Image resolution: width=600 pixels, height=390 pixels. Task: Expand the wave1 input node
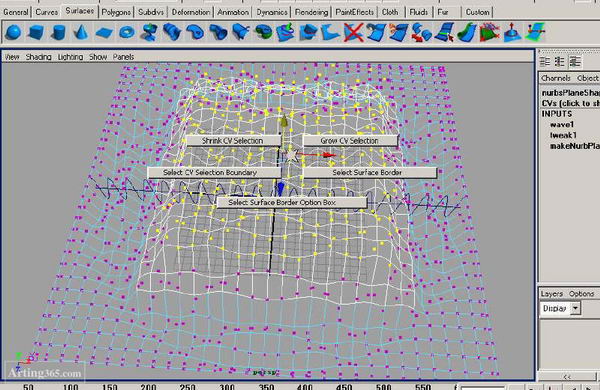(562, 124)
